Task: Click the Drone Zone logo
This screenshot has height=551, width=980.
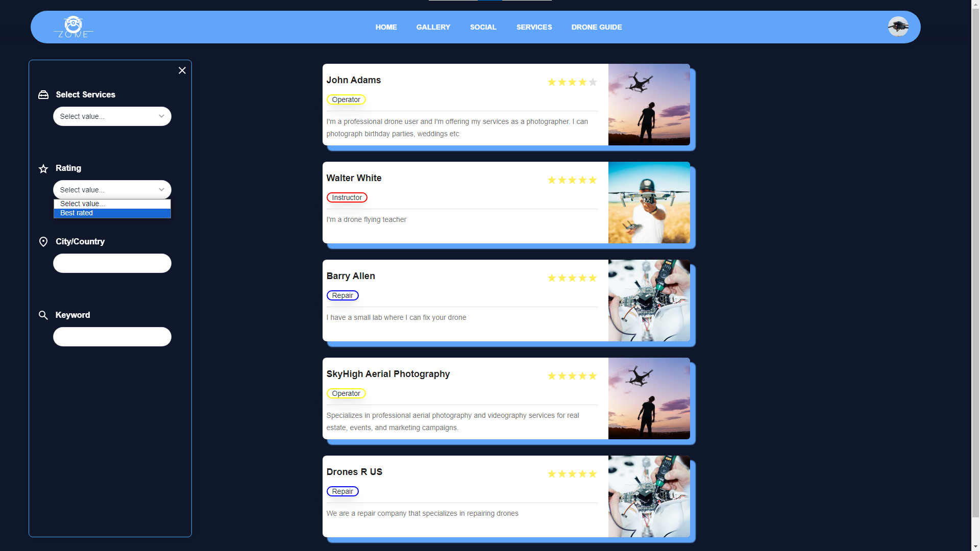Action: 73,27
